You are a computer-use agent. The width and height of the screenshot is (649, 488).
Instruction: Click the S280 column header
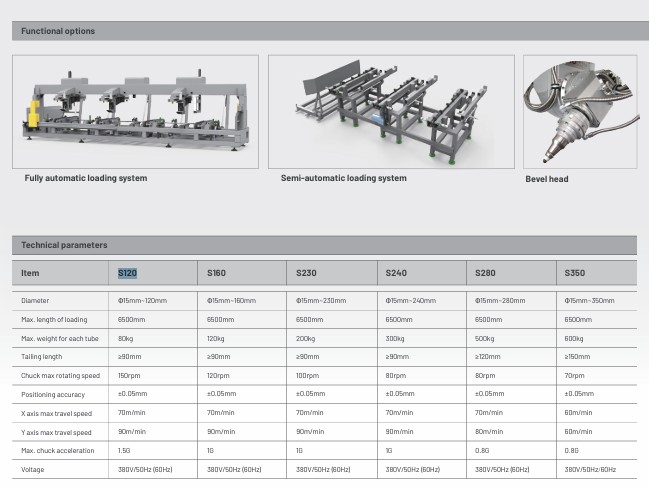tap(485, 272)
